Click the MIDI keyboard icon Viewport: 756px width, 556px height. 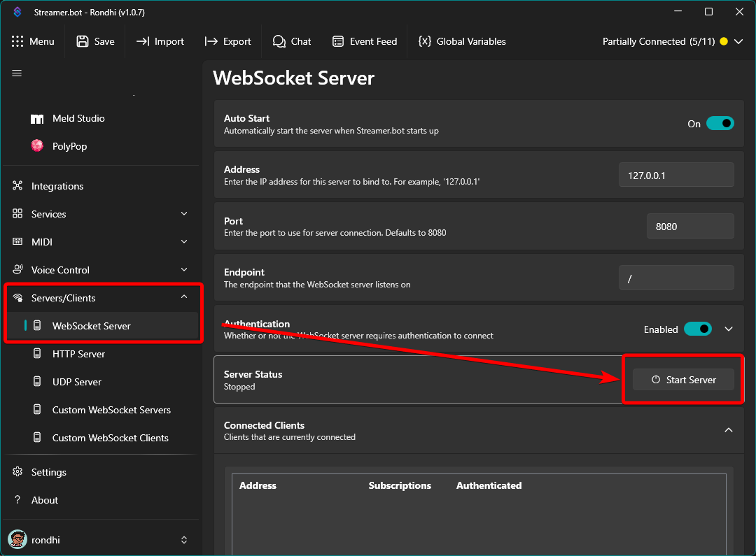point(17,241)
